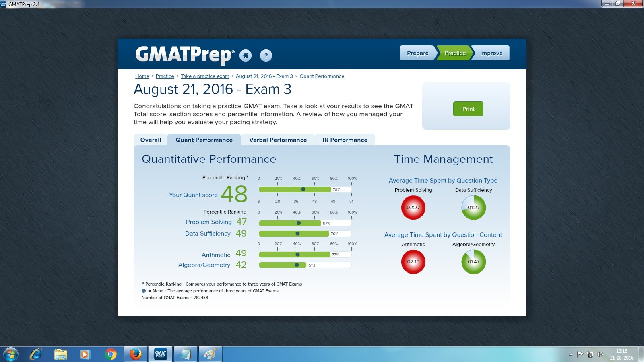Click the Arithmetic 02:10 time chart
The width and height of the screenshot is (644, 362).
click(x=413, y=261)
